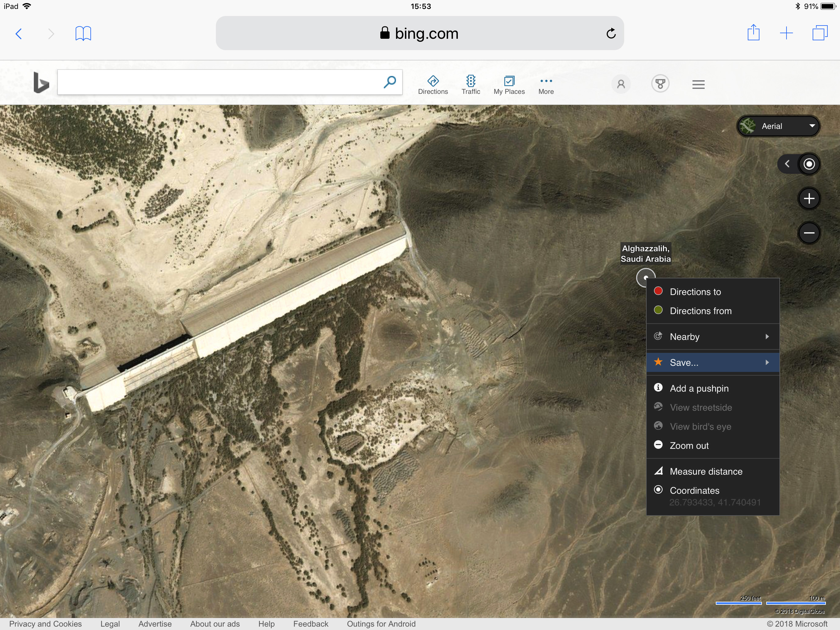
Task: Choose Measure distance from context menu
Action: tap(706, 472)
